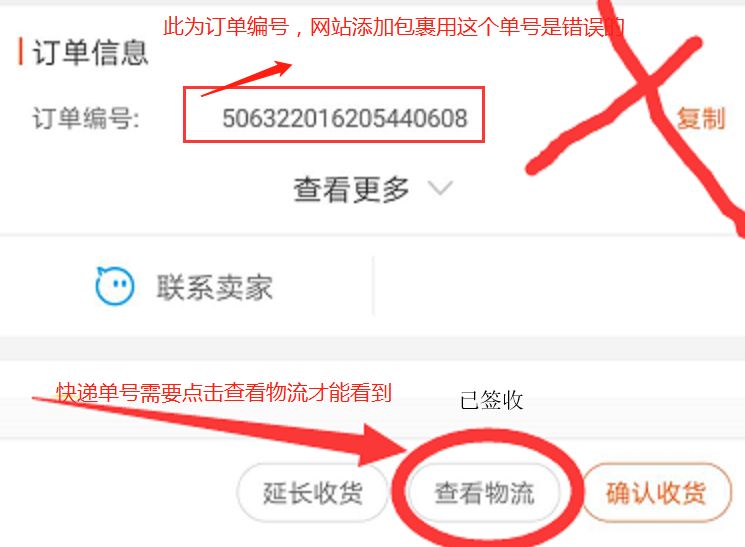This screenshot has width=745, height=547.
Task: Click the empty cell right of 联系卖家
Action: tap(559, 286)
